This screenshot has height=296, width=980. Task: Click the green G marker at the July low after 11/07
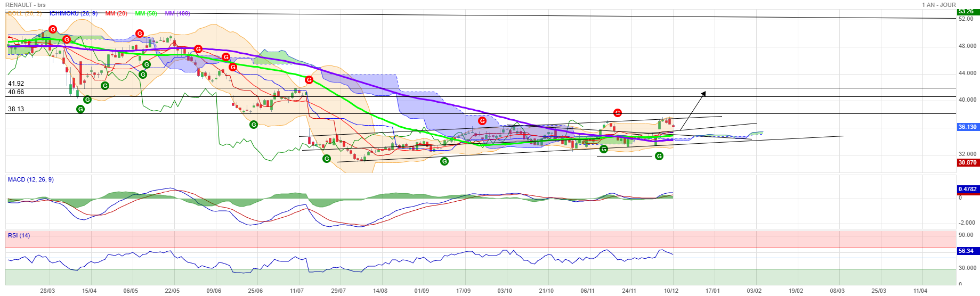(327, 159)
